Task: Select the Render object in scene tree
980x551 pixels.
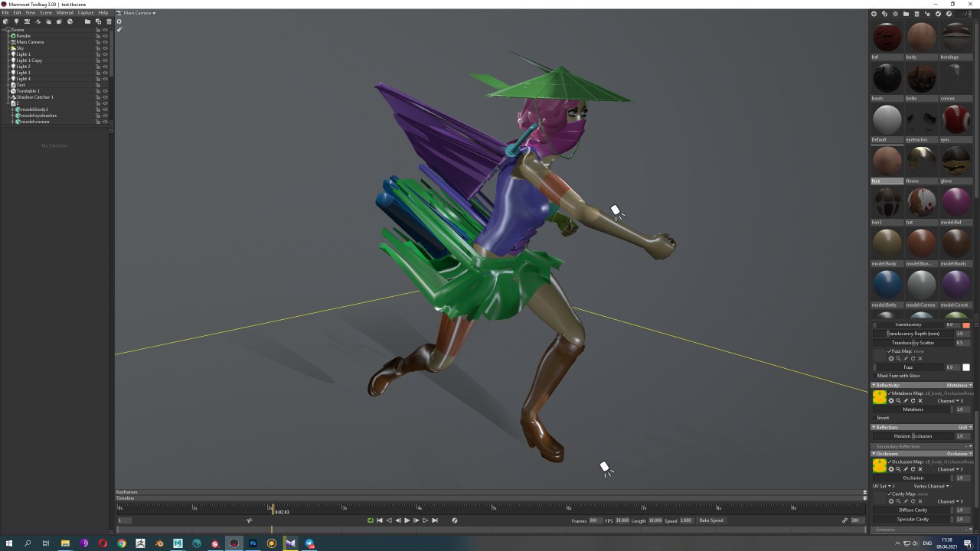Action: click(x=24, y=36)
